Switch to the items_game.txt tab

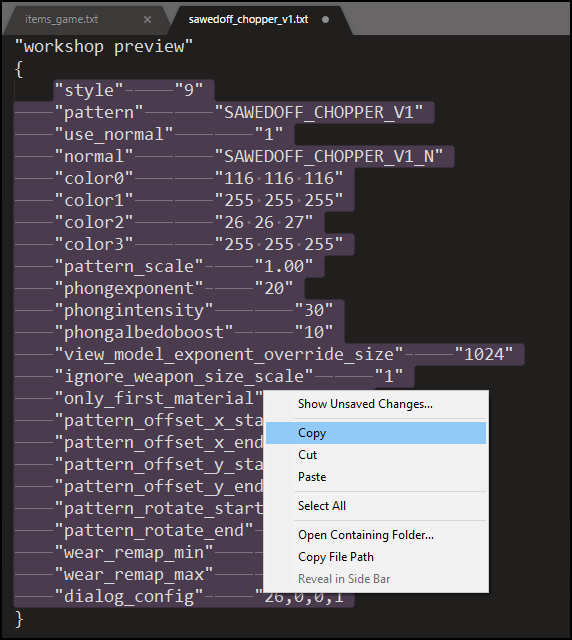tap(61, 19)
